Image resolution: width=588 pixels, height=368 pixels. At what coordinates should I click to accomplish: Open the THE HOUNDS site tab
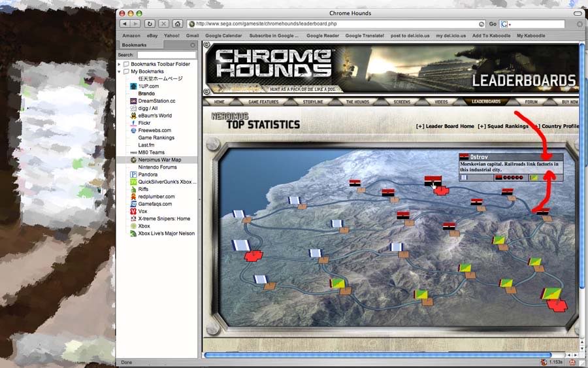click(357, 102)
